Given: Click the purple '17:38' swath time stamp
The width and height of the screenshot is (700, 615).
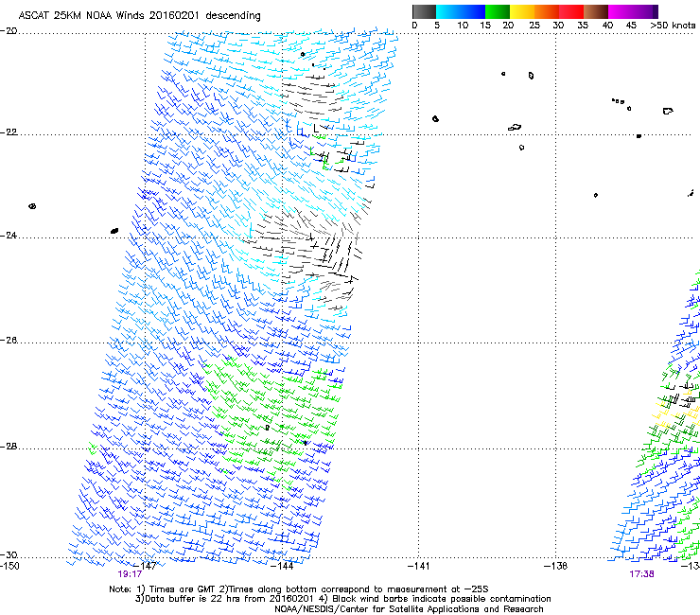Looking at the screenshot, I should 641,574.
